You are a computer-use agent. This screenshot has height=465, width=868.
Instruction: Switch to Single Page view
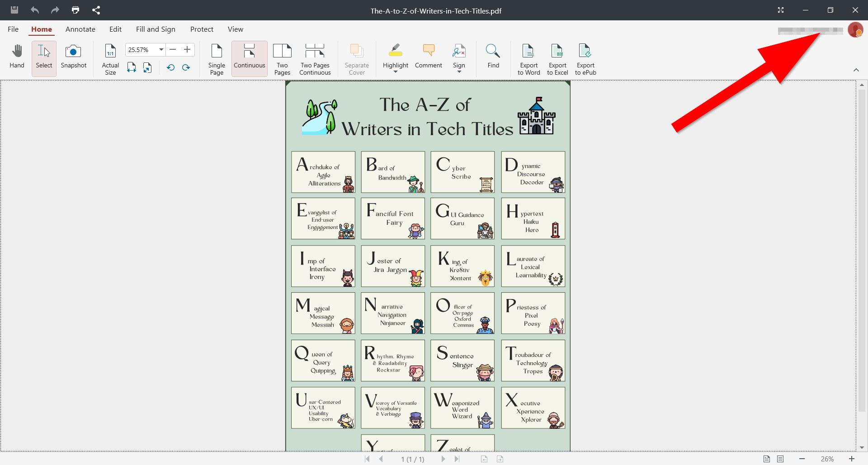tap(217, 59)
